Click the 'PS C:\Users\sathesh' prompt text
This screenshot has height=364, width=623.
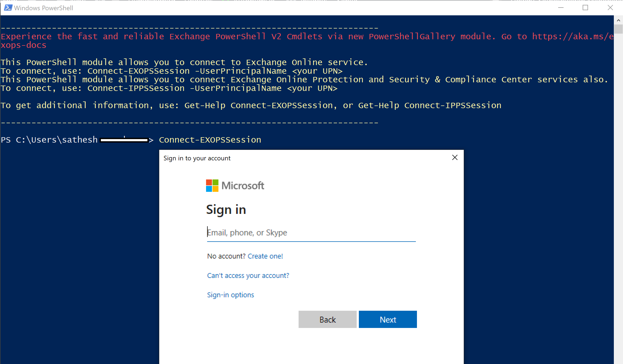pos(49,140)
